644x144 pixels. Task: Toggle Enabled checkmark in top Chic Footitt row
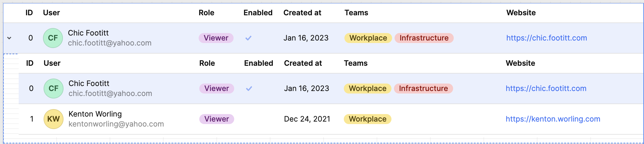point(248,38)
